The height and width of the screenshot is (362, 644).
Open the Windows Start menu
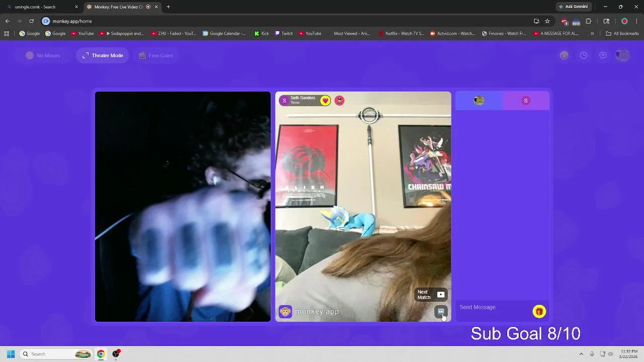click(x=11, y=354)
